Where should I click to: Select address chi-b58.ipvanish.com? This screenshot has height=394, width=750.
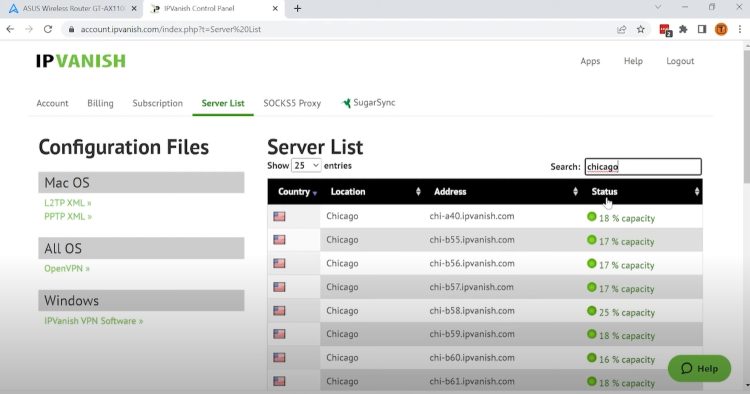472,311
